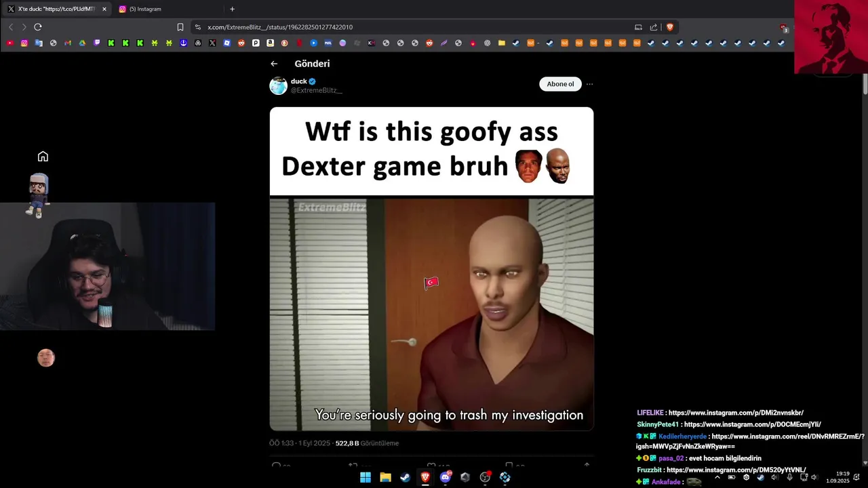Click the page scrollbar on the right
Image resolution: width=868 pixels, height=488 pixels.
(x=865, y=84)
